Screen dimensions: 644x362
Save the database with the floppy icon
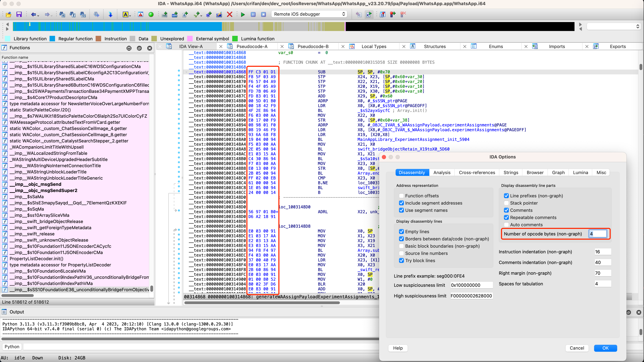(19, 14)
